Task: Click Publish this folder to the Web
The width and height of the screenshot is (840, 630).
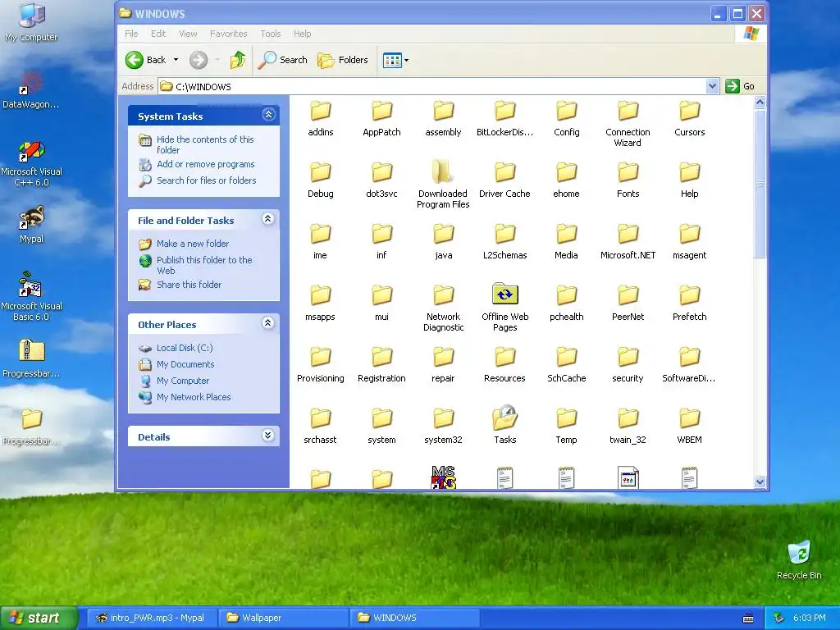Action: [204, 265]
